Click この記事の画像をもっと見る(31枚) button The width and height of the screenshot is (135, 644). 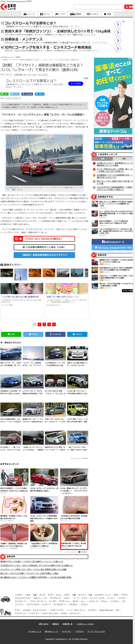click(44, 247)
